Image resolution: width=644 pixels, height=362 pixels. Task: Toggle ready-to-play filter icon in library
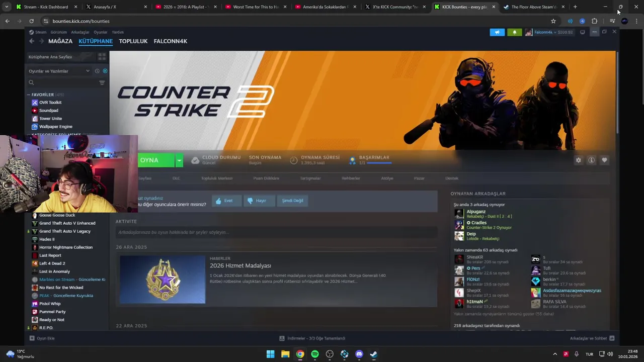tap(105, 71)
